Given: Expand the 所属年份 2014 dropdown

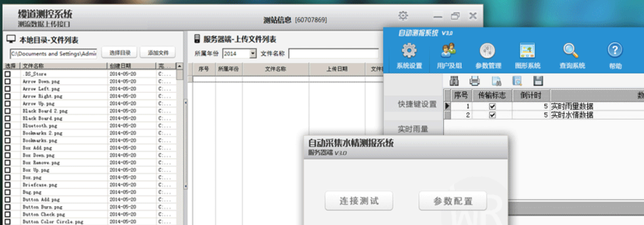Looking at the screenshot, I should [253, 53].
